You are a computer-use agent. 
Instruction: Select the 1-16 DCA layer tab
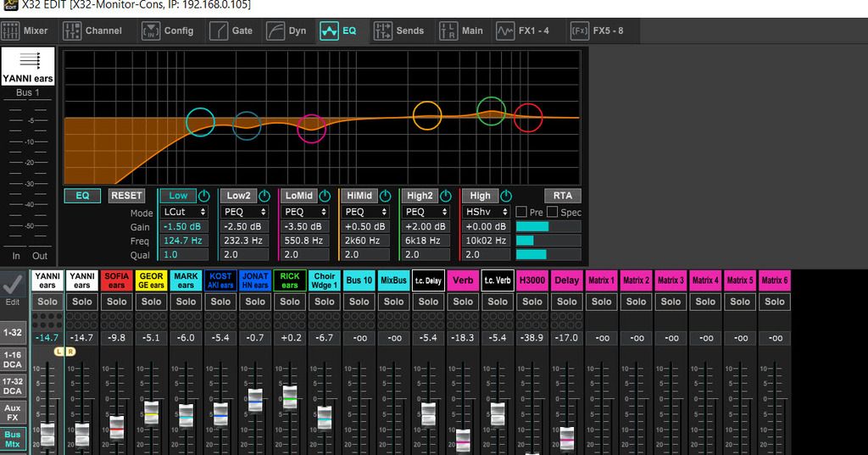[x=13, y=360]
